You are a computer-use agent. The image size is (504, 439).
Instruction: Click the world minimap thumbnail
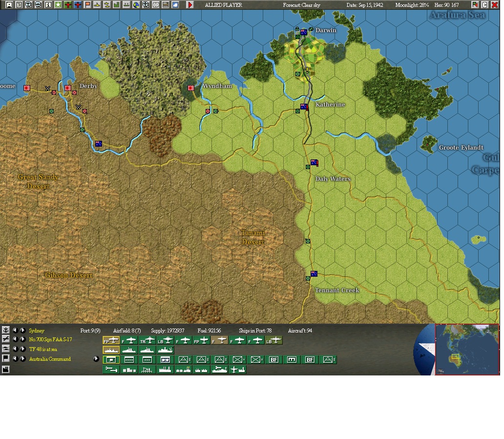(467, 350)
